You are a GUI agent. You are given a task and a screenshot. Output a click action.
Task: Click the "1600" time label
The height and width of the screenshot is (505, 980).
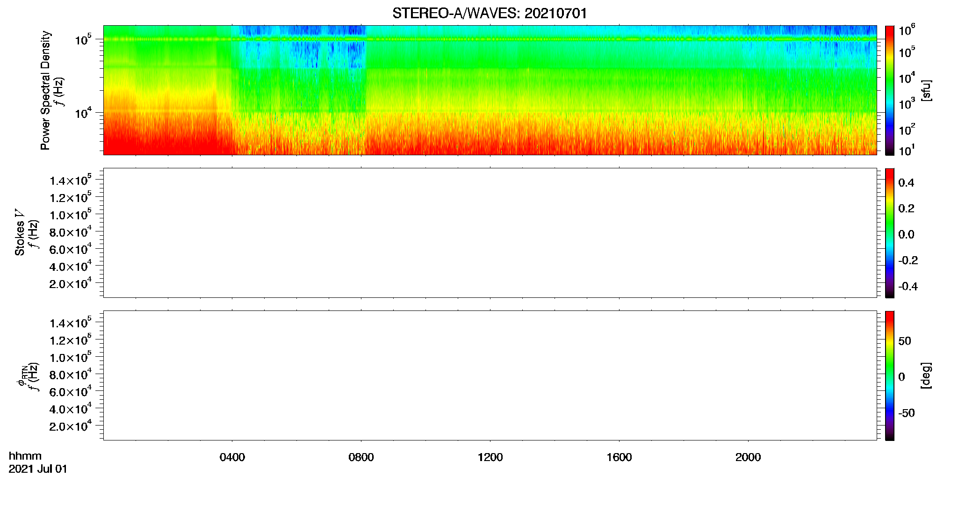[619, 457]
